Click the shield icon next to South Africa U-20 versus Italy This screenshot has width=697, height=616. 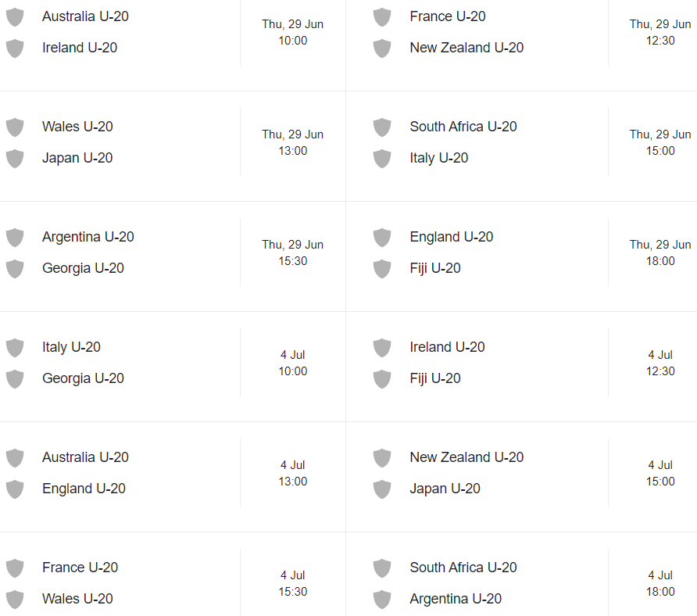tap(382, 127)
